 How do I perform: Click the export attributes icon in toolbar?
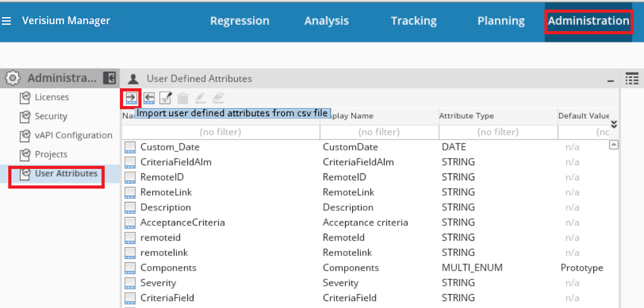click(149, 97)
